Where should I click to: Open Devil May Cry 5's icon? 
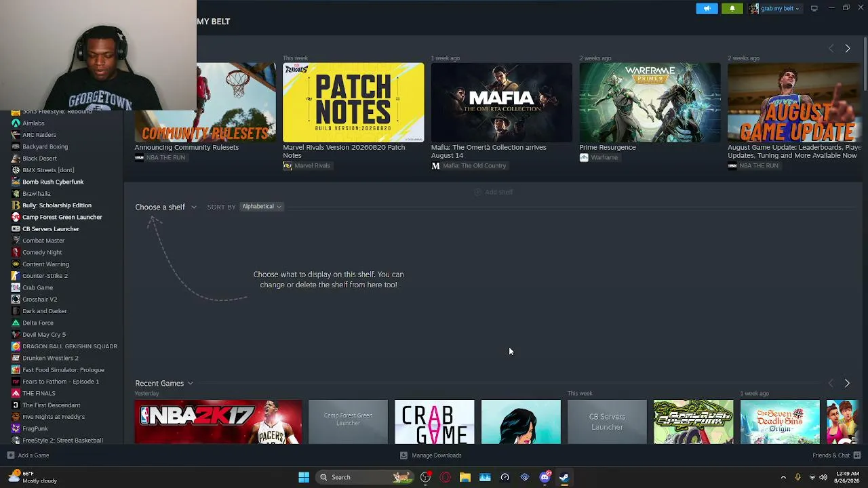point(16,335)
